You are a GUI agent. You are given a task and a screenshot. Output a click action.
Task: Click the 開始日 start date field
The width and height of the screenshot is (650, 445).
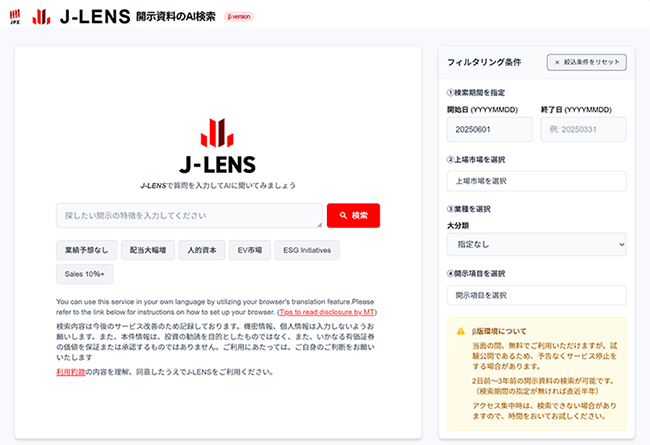pyautogui.click(x=490, y=129)
